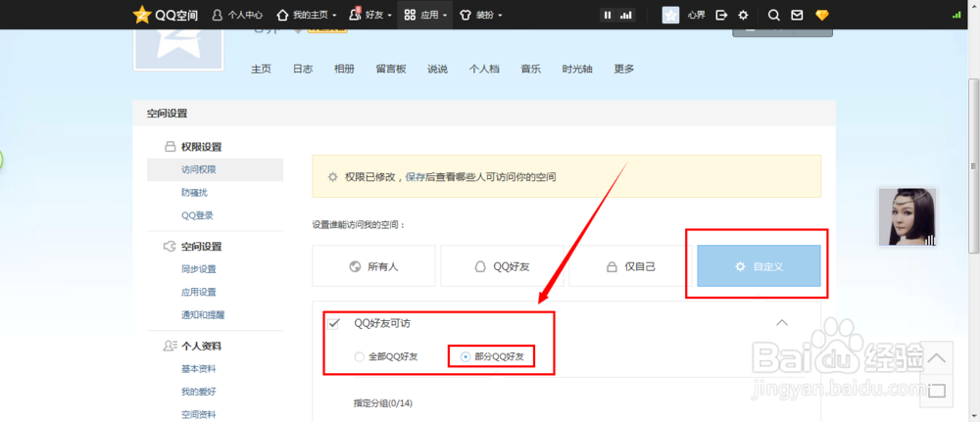Select QQ登录 in the sidebar
The image size is (980, 422).
198,215
